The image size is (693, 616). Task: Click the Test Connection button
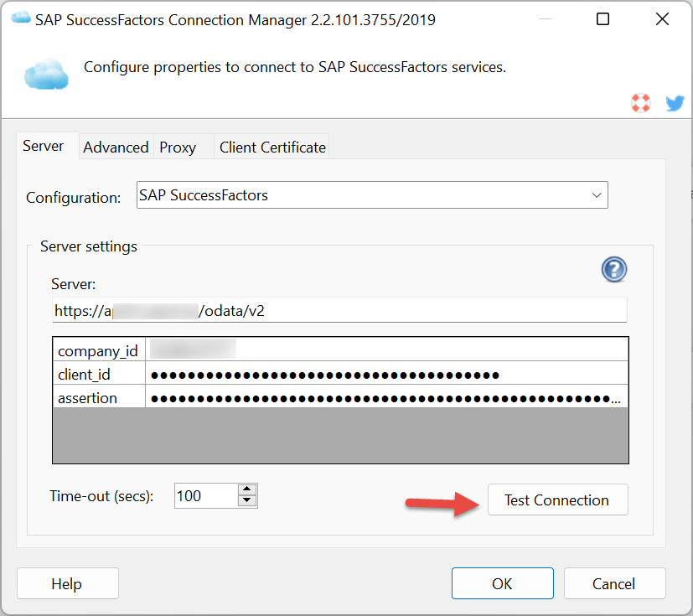click(558, 500)
